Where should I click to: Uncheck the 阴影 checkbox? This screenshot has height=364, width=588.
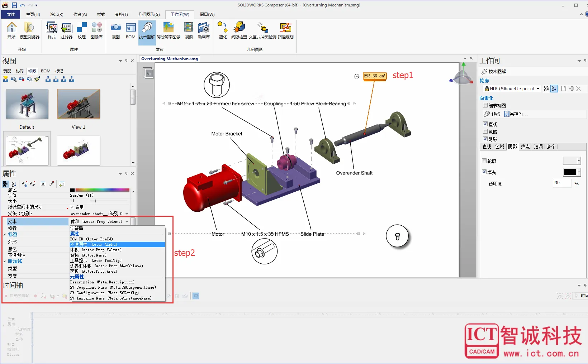click(x=485, y=139)
